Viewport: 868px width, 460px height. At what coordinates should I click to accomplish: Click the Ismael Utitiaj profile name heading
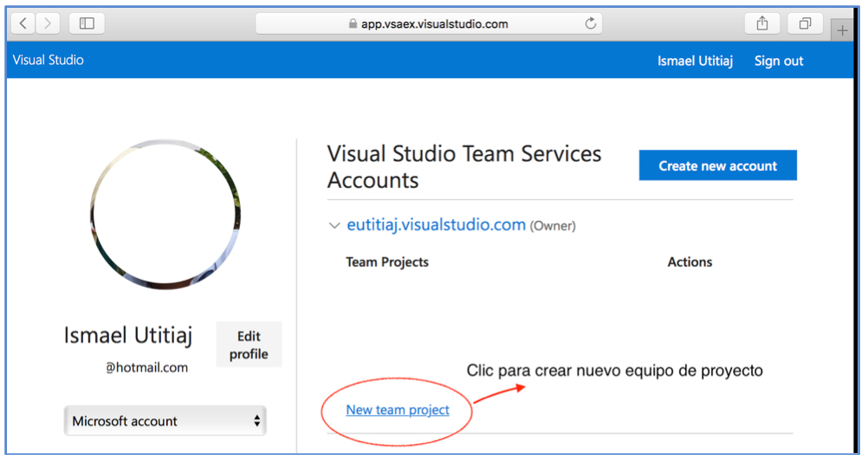pos(128,335)
